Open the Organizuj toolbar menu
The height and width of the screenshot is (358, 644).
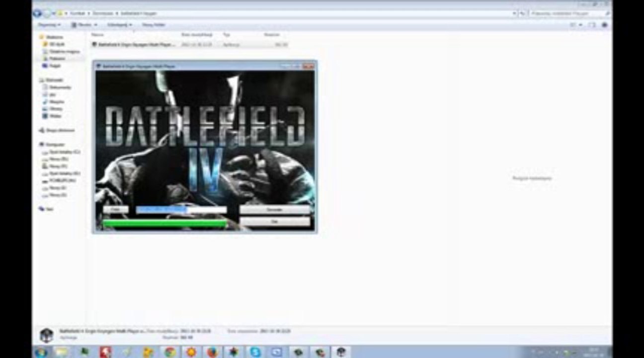coord(49,24)
